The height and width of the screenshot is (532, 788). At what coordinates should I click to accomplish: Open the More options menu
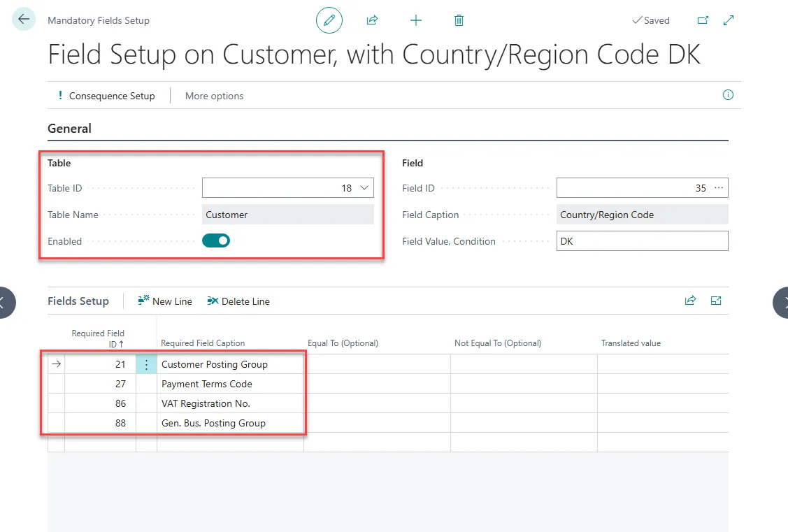pyautogui.click(x=214, y=96)
